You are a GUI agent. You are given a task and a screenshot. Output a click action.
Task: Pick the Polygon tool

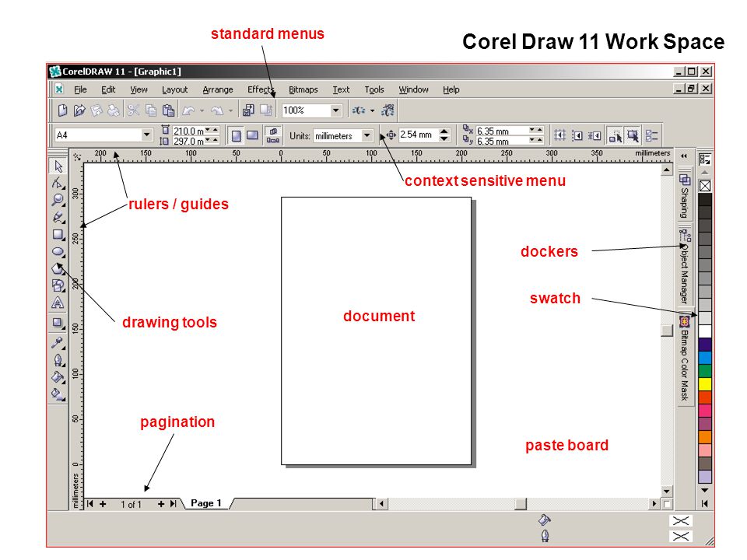tap(58, 268)
